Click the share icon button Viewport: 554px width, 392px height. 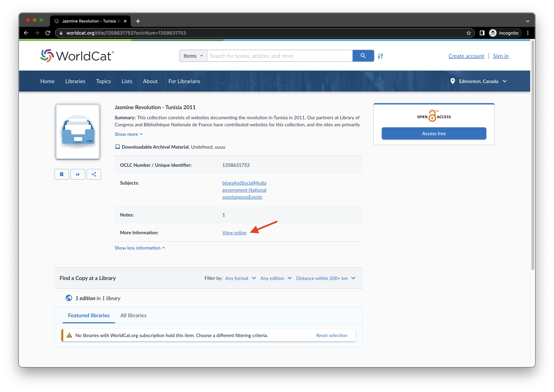[x=94, y=174]
